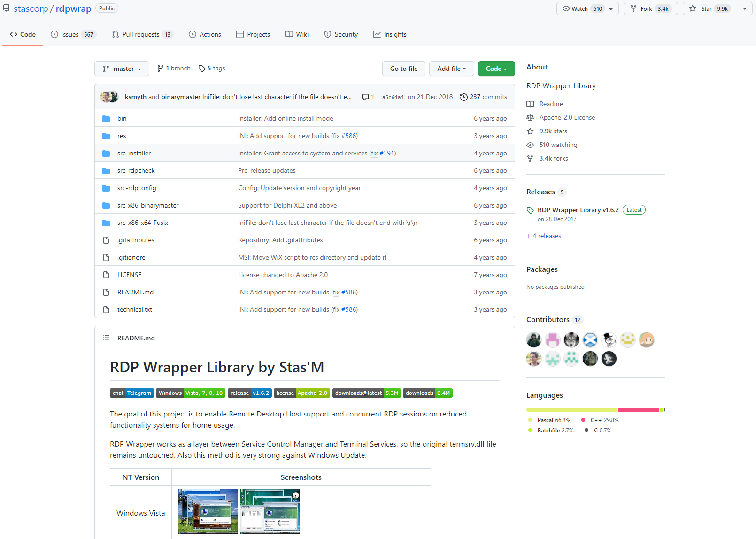
Task: Click the LICENSE file icon
Action: pyautogui.click(x=106, y=275)
